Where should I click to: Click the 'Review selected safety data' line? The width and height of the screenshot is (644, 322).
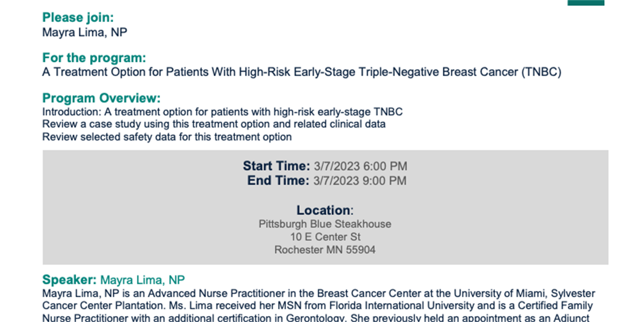(167, 137)
